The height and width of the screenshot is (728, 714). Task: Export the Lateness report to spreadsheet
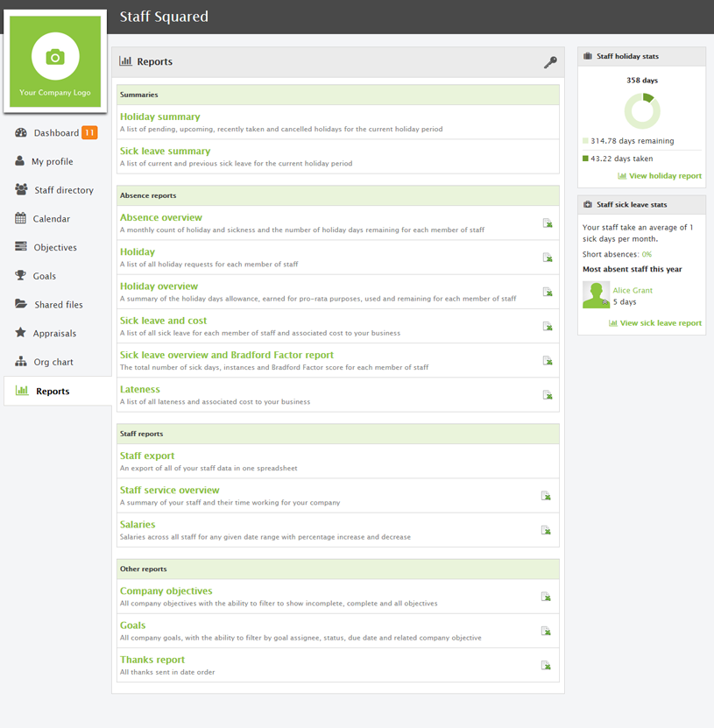coord(547,394)
